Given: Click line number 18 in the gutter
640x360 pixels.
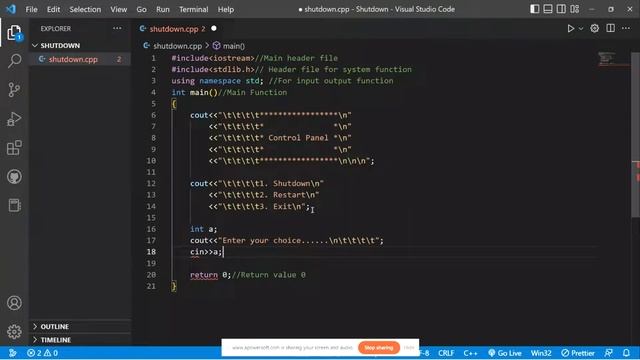Looking at the screenshot, I should pos(151,252).
